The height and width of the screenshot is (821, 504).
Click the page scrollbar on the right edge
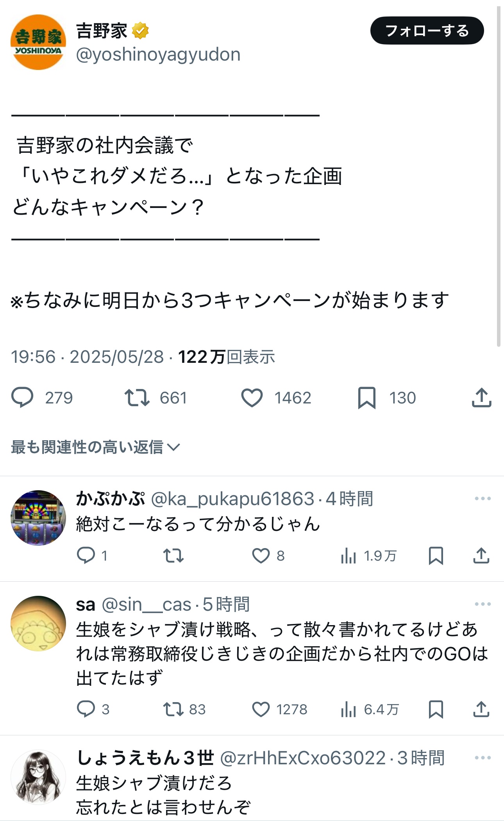click(x=499, y=176)
